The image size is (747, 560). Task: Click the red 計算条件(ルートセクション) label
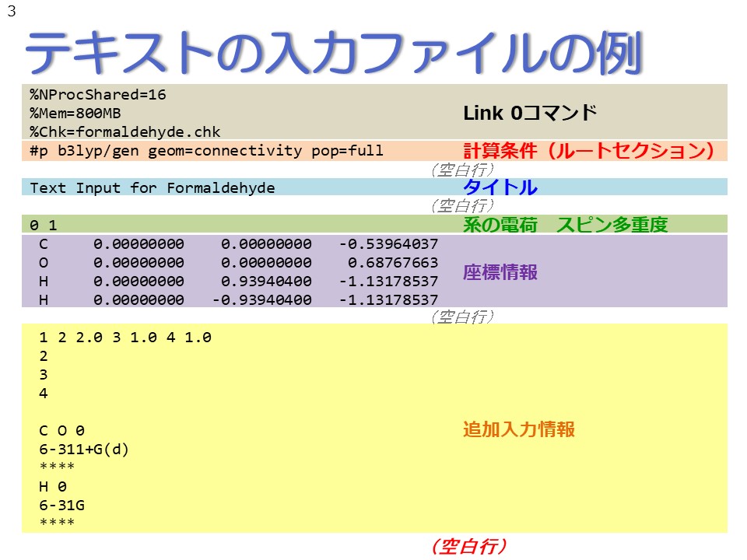589,150
